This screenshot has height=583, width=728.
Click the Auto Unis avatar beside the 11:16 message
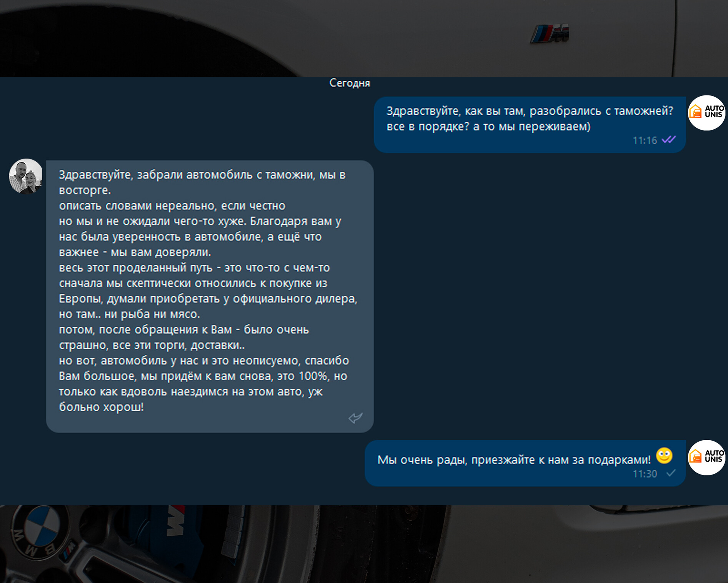[707, 113]
